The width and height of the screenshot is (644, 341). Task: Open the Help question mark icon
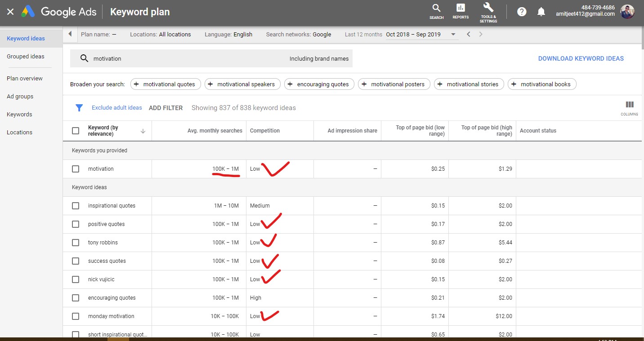(522, 12)
